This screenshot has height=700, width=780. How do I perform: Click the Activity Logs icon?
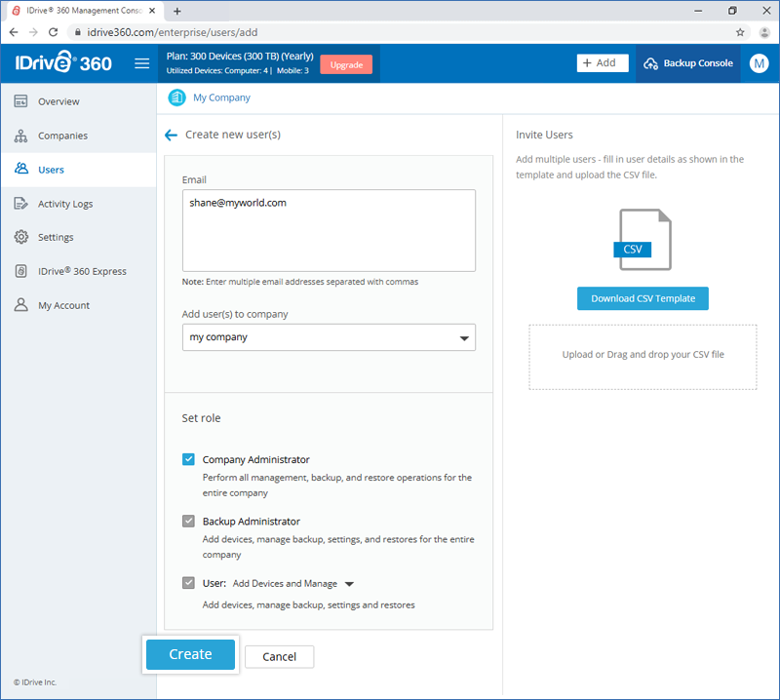20,204
